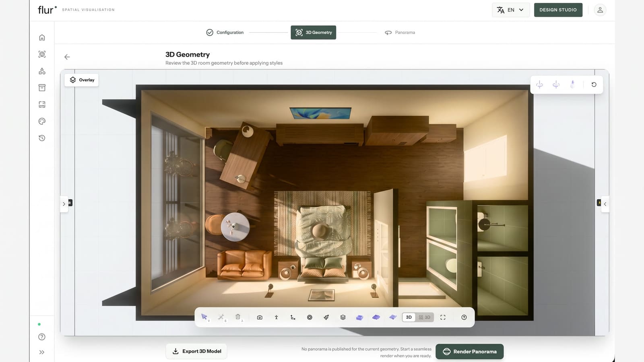
Task: Open the archive box icon in sidebar
Action: 42,88
